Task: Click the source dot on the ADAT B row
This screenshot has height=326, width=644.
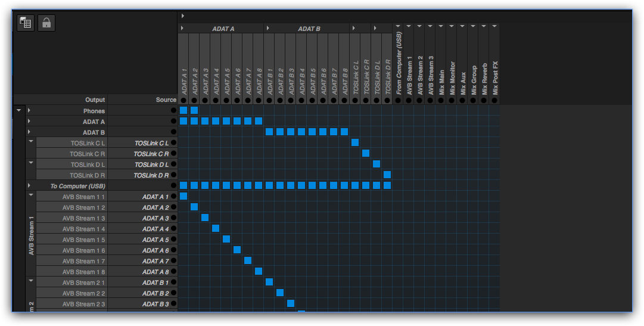Action: [173, 132]
